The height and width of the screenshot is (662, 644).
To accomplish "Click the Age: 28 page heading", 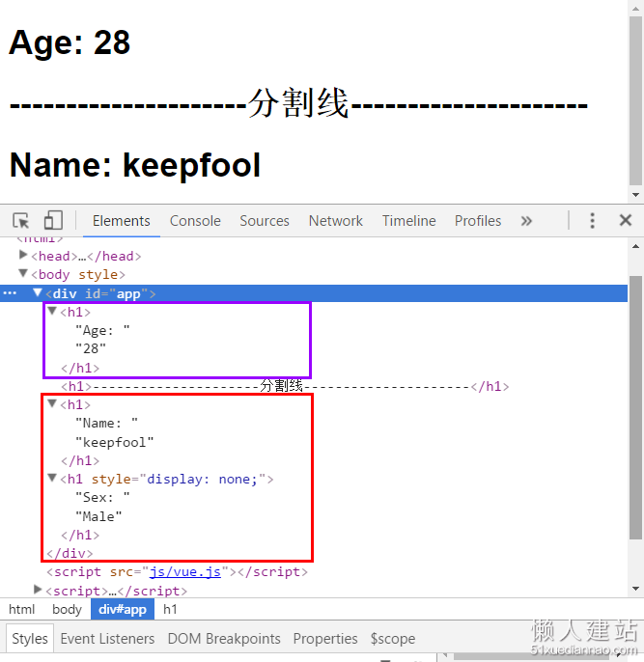I will click(70, 42).
